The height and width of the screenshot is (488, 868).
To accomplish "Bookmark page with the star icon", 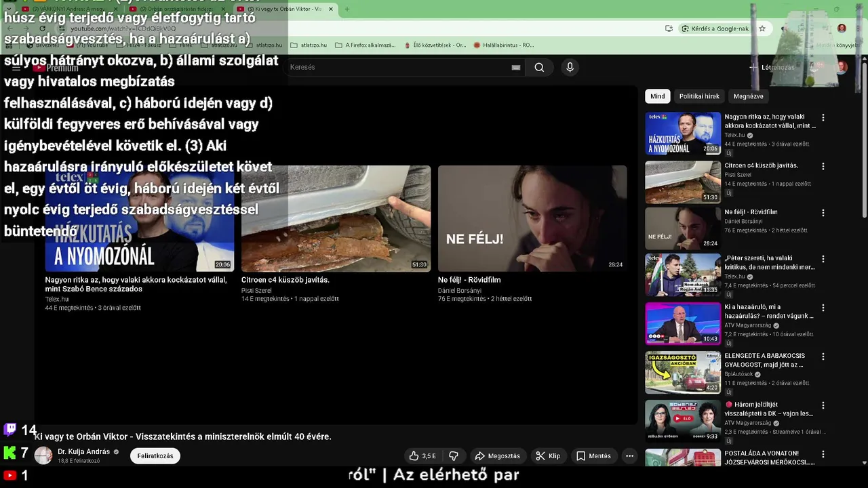I will click(762, 28).
